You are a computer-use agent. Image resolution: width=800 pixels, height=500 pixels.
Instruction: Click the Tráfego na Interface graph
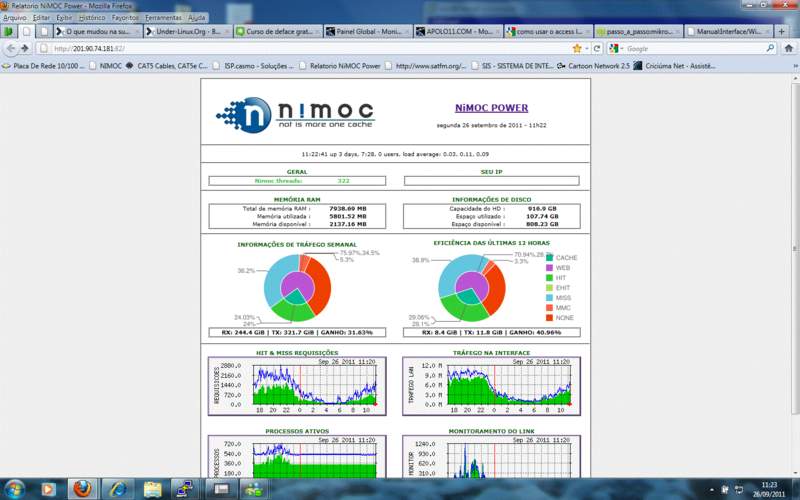coord(491,386)
